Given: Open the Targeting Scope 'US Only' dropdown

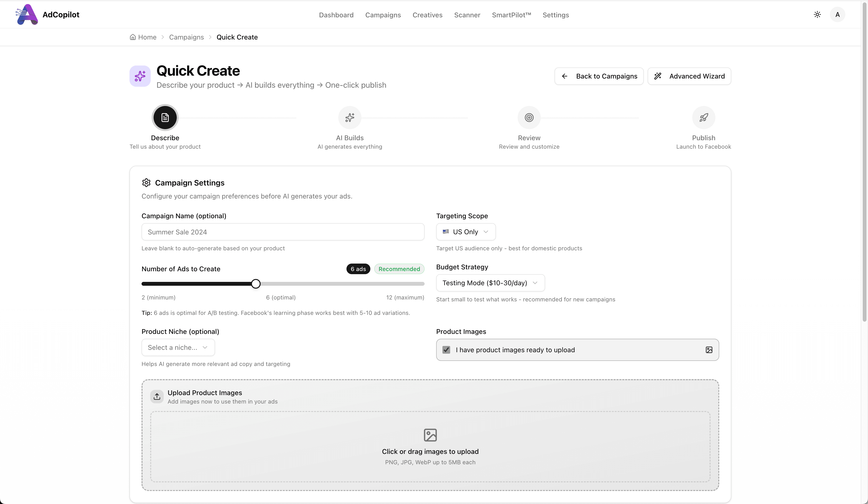Looking at the screenshot, I should point(466,232).
